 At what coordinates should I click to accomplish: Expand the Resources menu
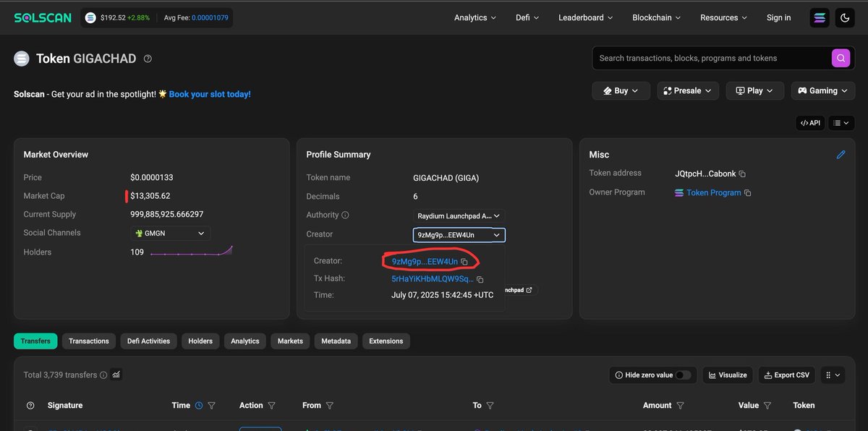pyautogui.click(x=724, y=18)
